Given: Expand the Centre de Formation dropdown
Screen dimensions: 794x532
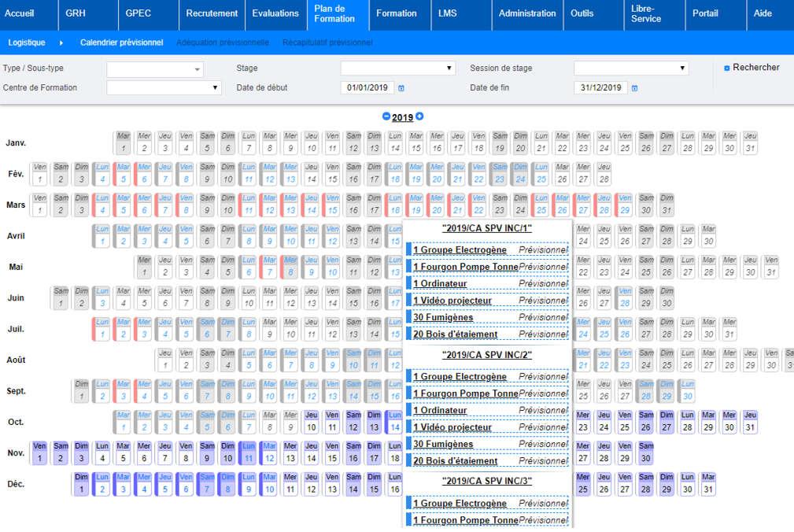Looking at the screenshot, I should coord(216,87).
